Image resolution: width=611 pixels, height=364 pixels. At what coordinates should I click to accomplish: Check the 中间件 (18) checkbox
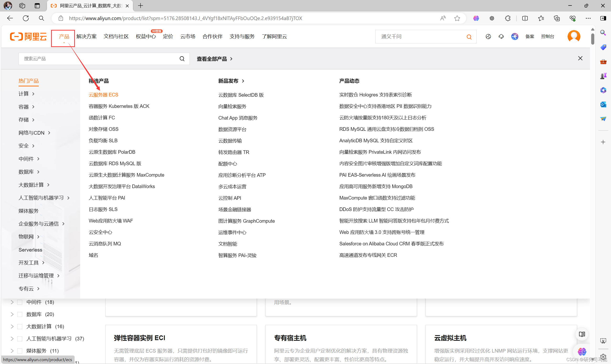(20, 302)
